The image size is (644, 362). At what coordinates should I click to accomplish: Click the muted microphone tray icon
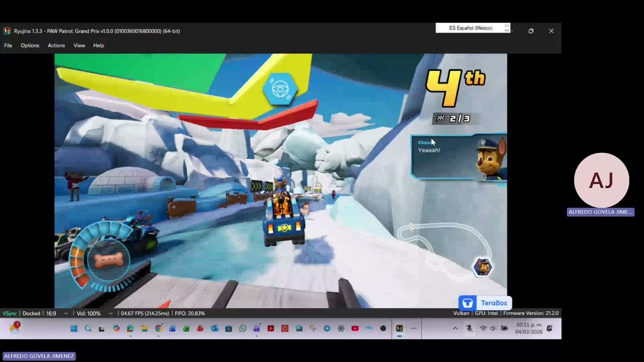click(x=469, y=328)
